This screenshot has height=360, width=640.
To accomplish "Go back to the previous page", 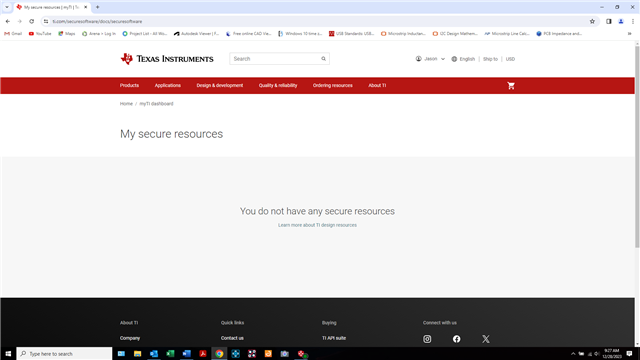I will click(8, 21).
